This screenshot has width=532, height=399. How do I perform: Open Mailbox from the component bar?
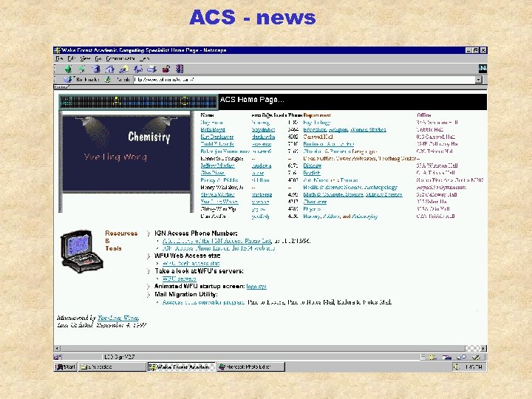click(446, 357)
